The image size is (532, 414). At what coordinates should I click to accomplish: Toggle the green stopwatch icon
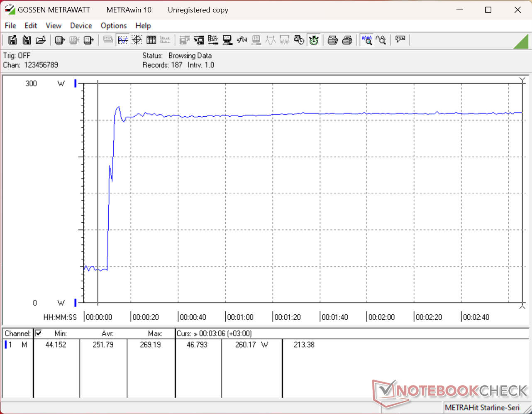point(314,40)
